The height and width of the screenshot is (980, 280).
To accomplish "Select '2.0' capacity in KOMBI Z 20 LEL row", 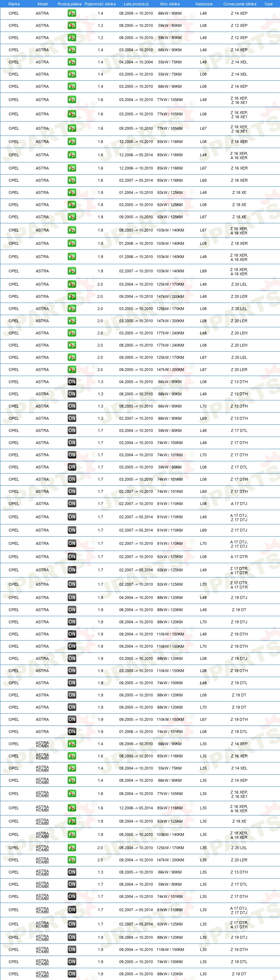I will click(x=100, y=848).
